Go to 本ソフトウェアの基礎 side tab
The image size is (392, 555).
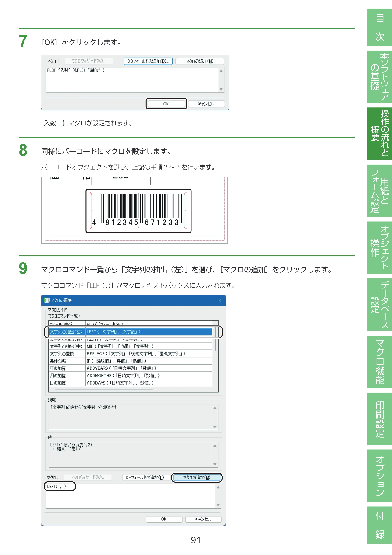coord(379,77)
